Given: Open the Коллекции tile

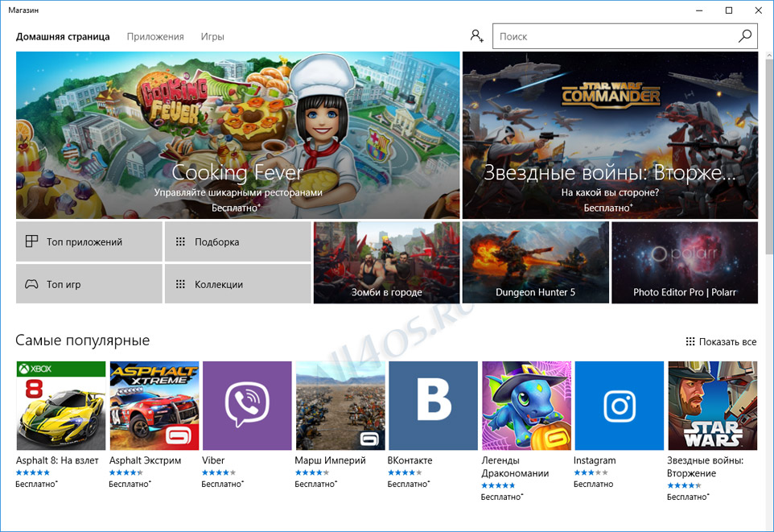Looking at the screenshot, I should click(237, 284).
